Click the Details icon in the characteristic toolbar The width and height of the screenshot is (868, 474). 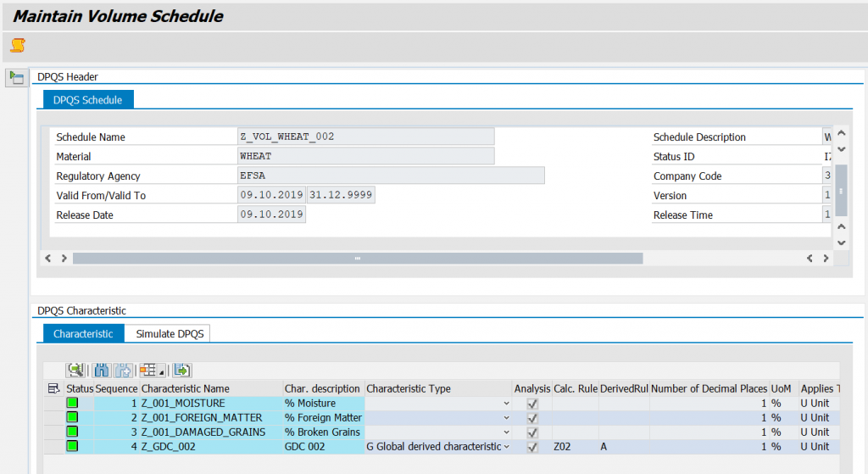(x=75, y=370)
